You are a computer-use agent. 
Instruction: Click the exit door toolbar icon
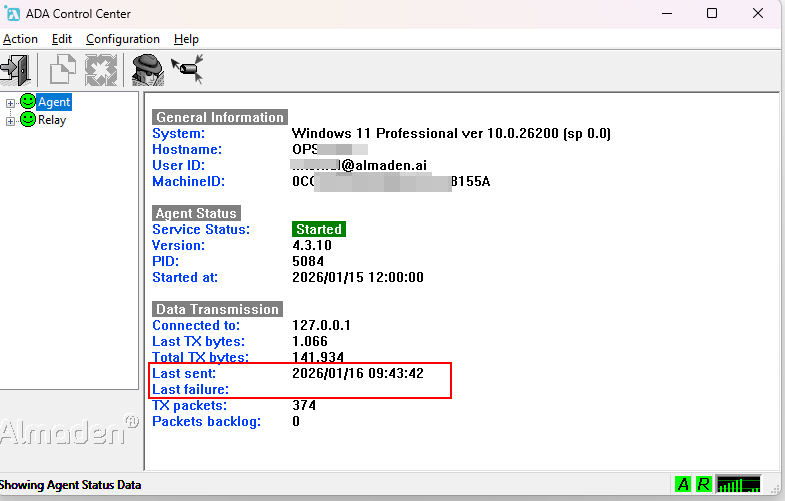[14, 70]
